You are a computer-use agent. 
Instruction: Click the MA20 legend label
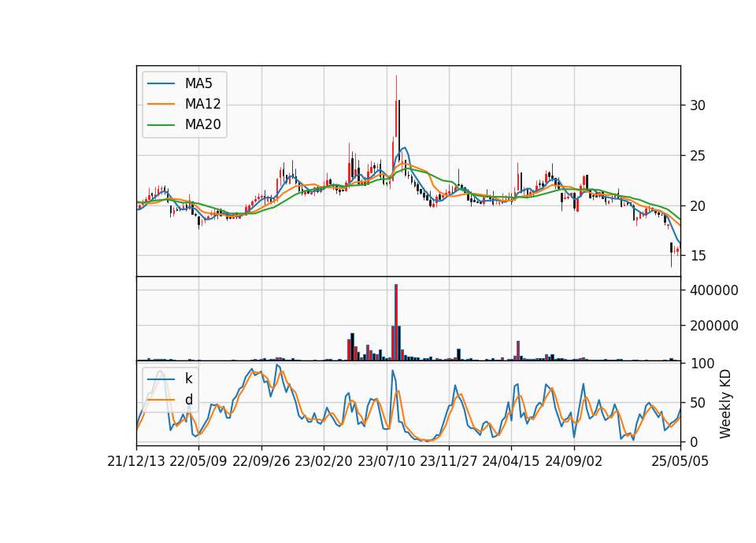(202, 125)
